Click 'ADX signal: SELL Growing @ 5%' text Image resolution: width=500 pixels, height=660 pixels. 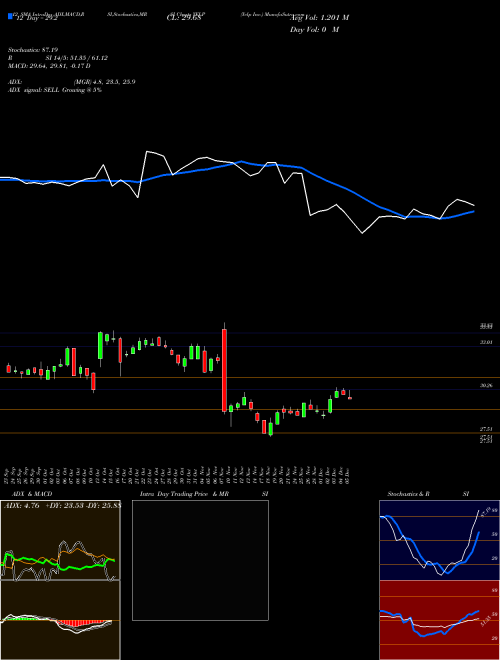pyautogui.click(x=55, y=90)
